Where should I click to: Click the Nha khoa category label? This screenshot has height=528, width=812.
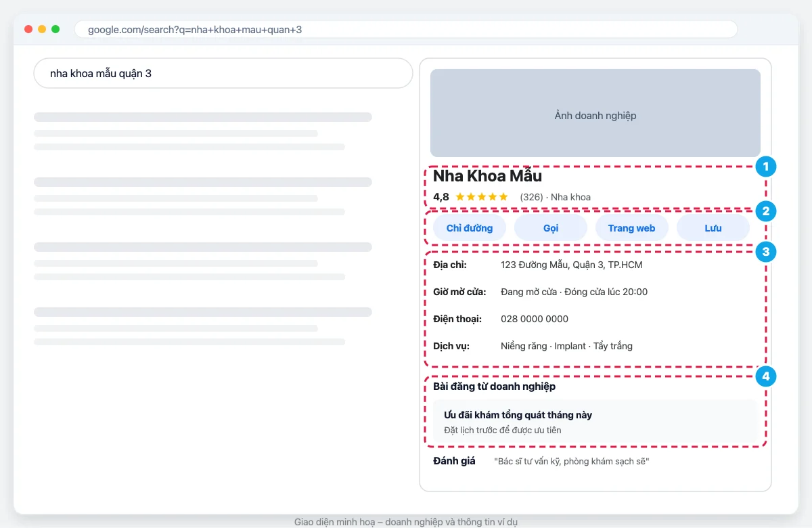point(570,197)
